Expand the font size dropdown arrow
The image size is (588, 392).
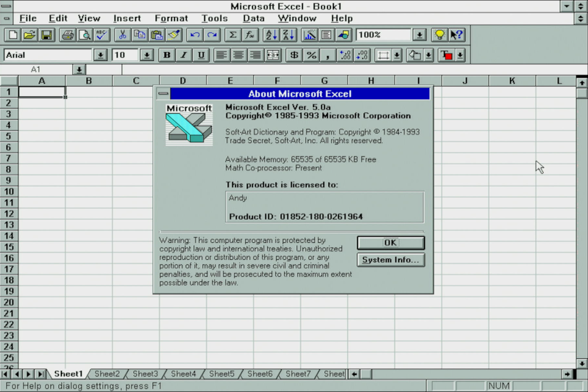coord(146,55)
